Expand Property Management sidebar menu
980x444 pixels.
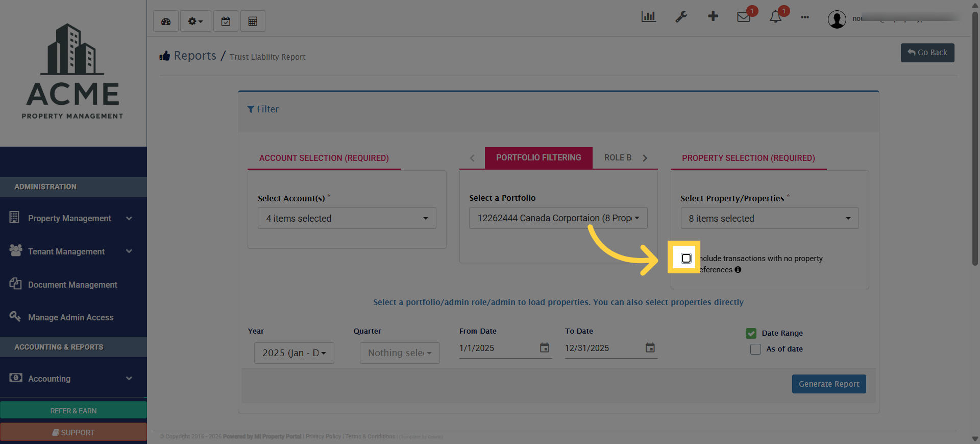(73, 218)
